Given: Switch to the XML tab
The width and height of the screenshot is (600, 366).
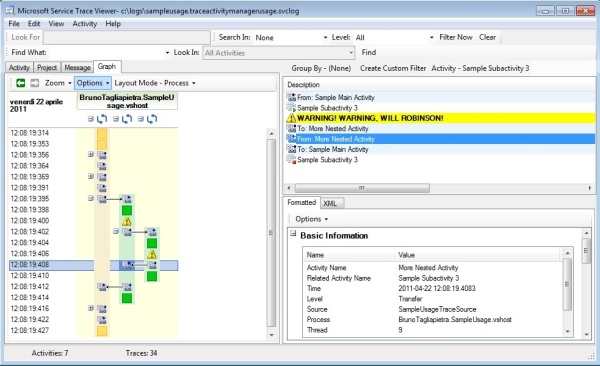Looking at the screenshot, I should 331,203.
